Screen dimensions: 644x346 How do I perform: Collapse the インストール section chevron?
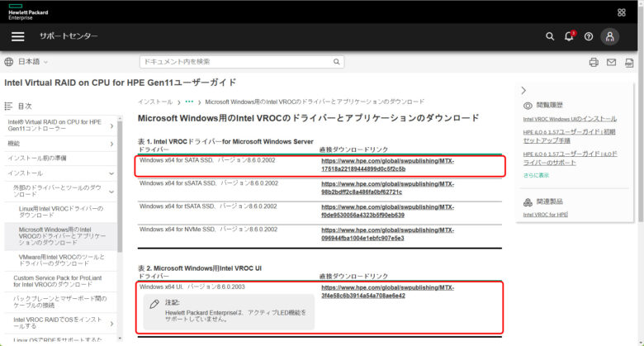pyautogui.click(x=111, y=173)
